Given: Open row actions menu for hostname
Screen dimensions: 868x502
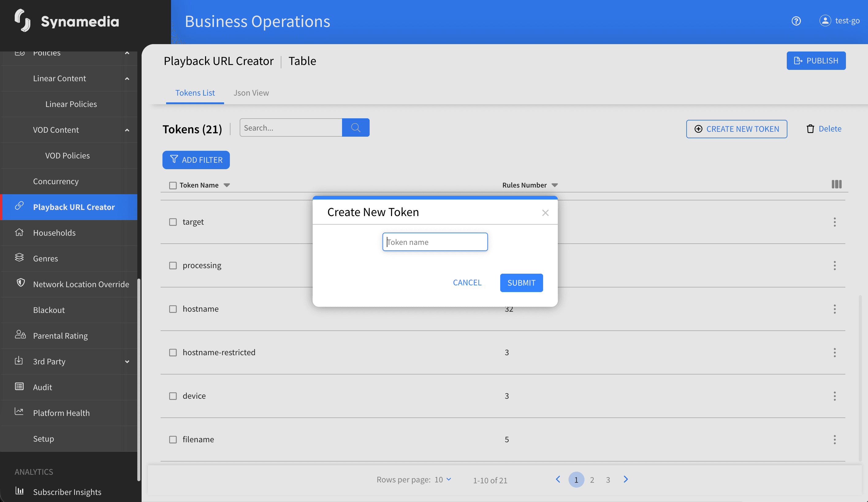Looking at the screenshot, I should pos(834,309).
